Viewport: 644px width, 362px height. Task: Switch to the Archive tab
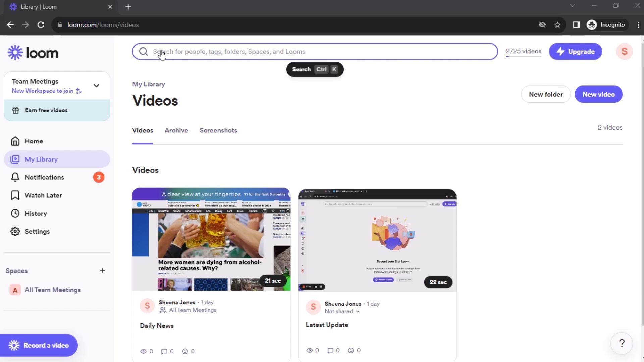tap(176, 130)
